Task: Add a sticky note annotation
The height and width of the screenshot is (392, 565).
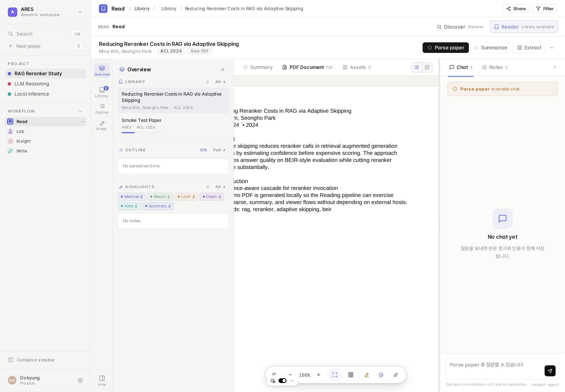Action: [x=381, y=375]
